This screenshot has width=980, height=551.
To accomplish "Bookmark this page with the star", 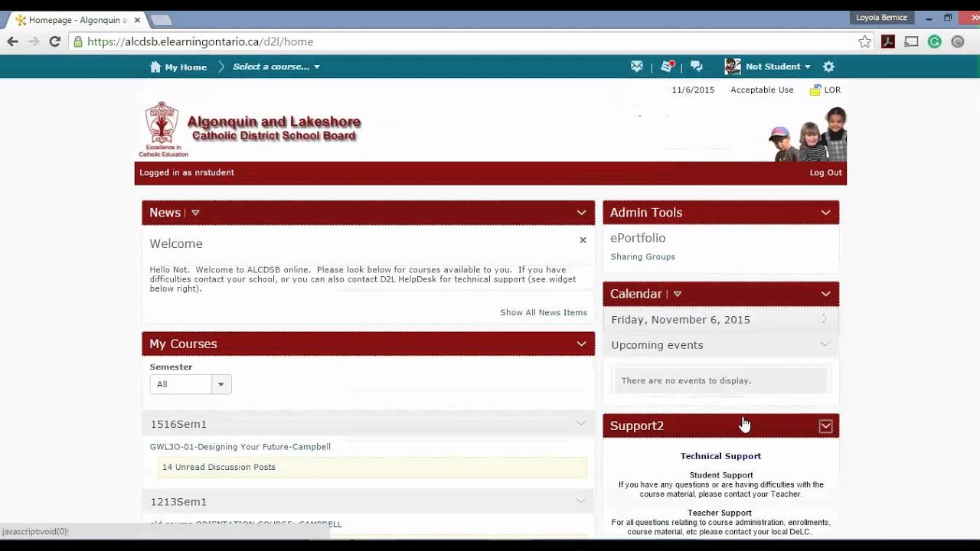I will 864,41.
